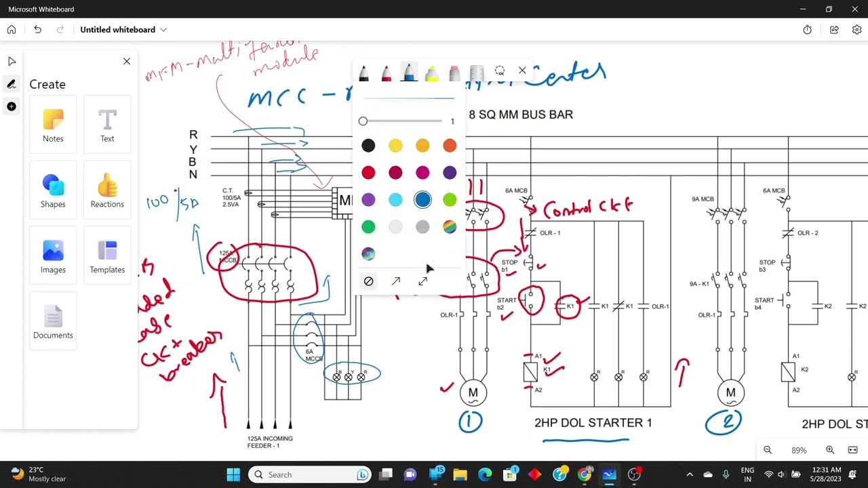Select the double arrow line style
The width and height of the screenshot is (868, 488).
point(422,281)
